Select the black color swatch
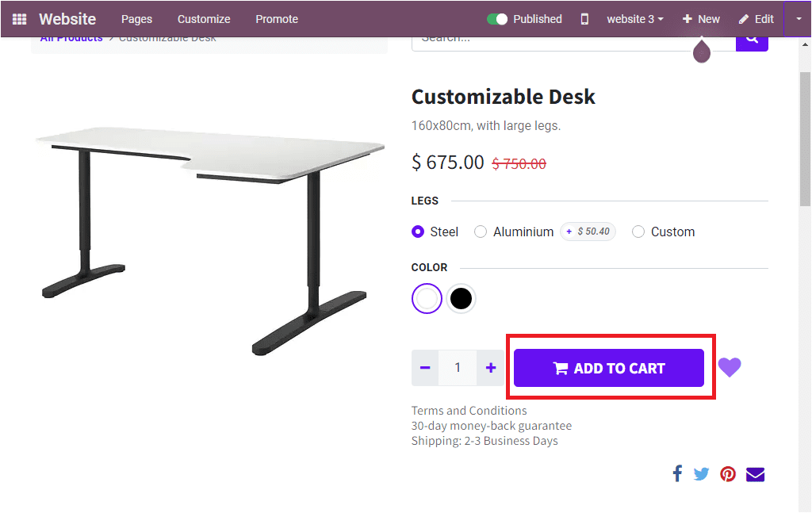Screen dimensions: 812x513 point(461,298)
